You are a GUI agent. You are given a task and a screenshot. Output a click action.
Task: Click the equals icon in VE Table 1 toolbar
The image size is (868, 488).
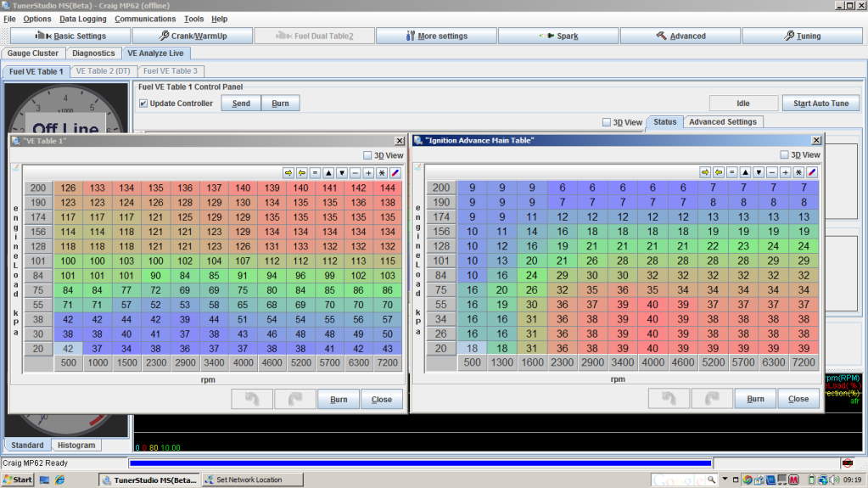pos(315,173)
